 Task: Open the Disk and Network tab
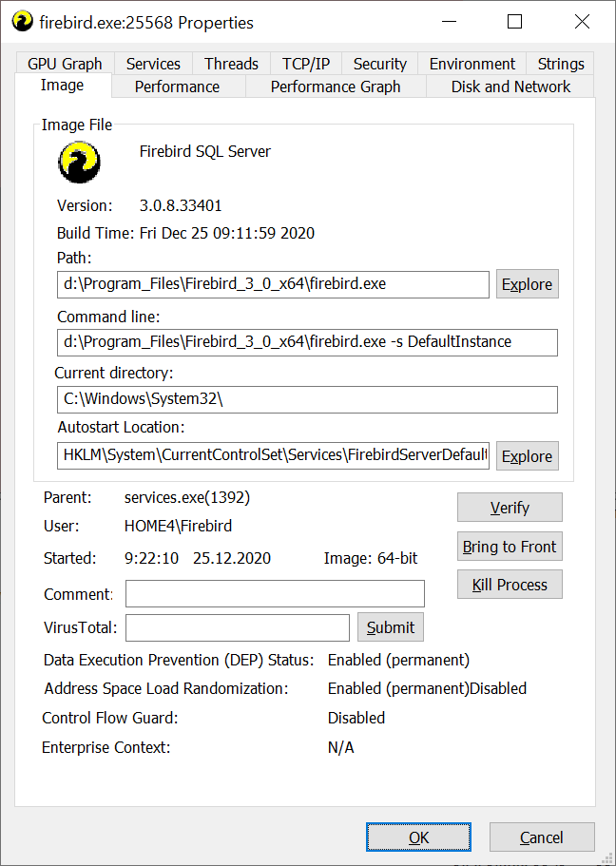[510, 87]
